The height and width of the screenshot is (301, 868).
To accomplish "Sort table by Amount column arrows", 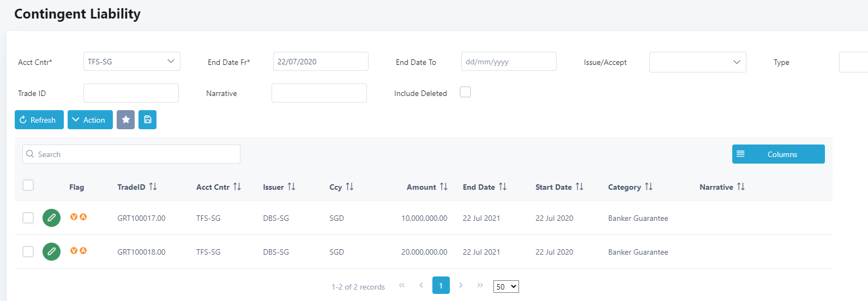I will pyautogui.click(x=444, y=187).
